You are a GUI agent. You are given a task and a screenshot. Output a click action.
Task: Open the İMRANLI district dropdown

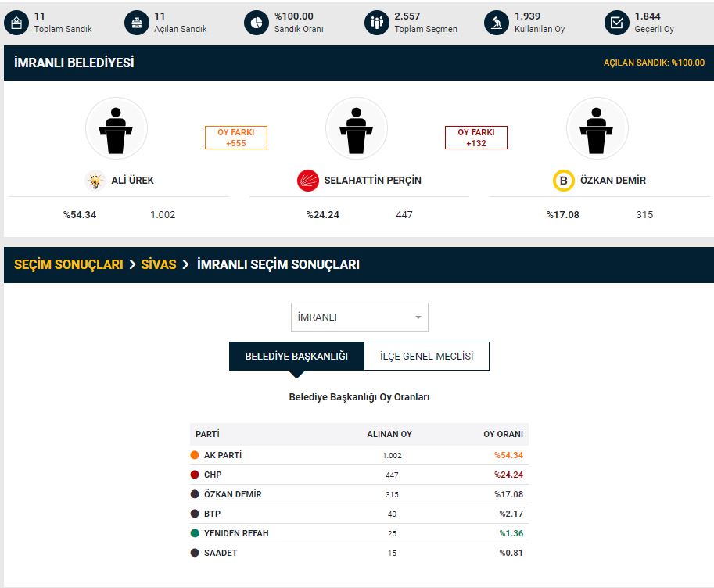tap(359, 317)
